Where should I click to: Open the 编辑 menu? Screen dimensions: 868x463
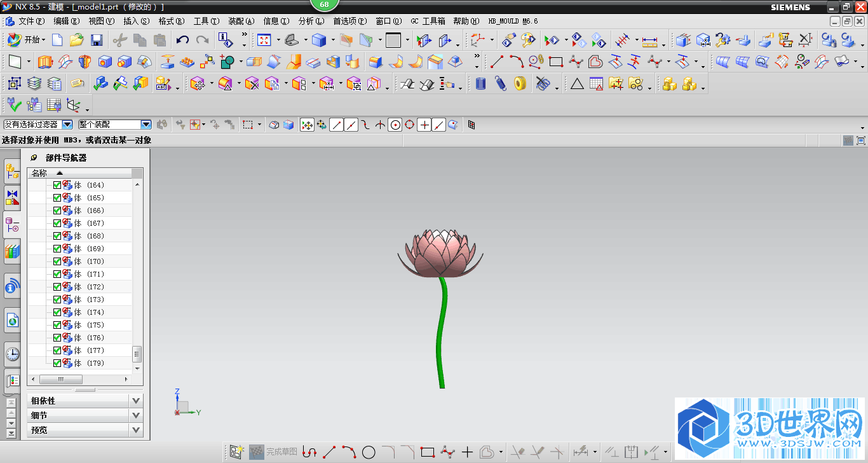(x=67, y=21)
